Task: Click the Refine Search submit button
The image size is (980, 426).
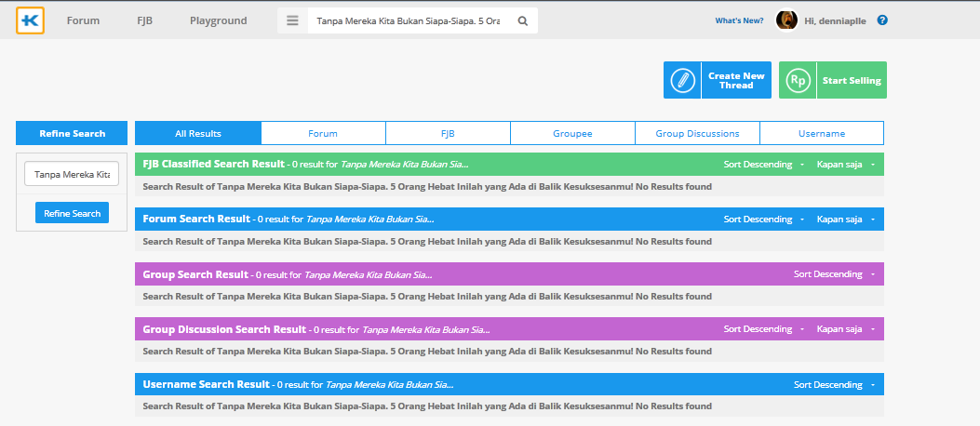Action: tap(72, 213)
